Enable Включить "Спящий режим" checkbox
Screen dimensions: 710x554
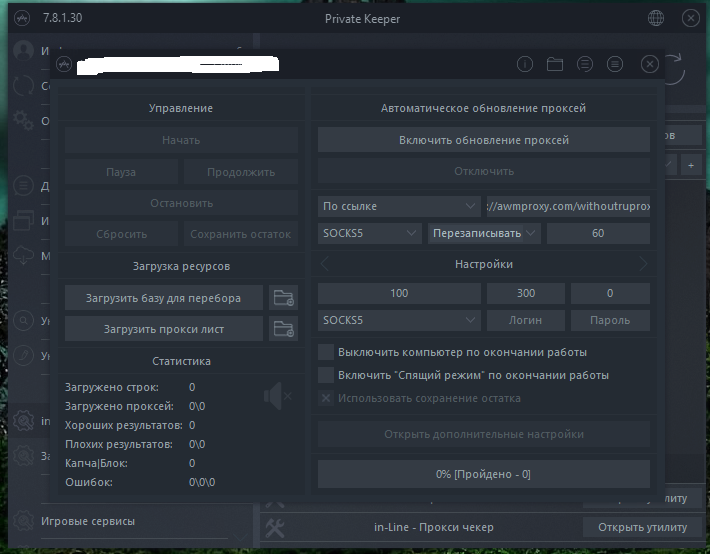point(326,375)
